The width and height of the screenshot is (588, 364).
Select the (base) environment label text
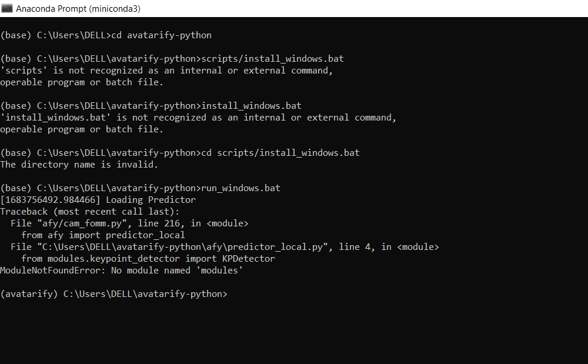pos(16,35)
